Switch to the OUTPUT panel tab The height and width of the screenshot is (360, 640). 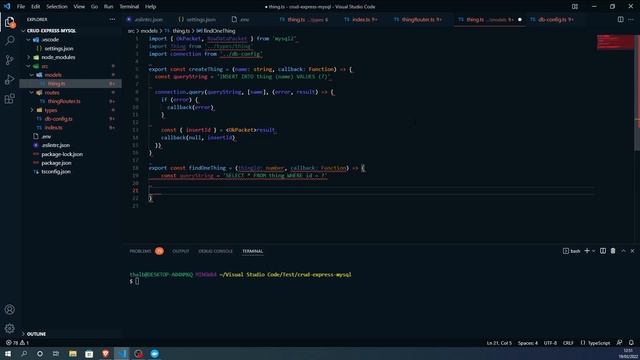coord(180,251)
